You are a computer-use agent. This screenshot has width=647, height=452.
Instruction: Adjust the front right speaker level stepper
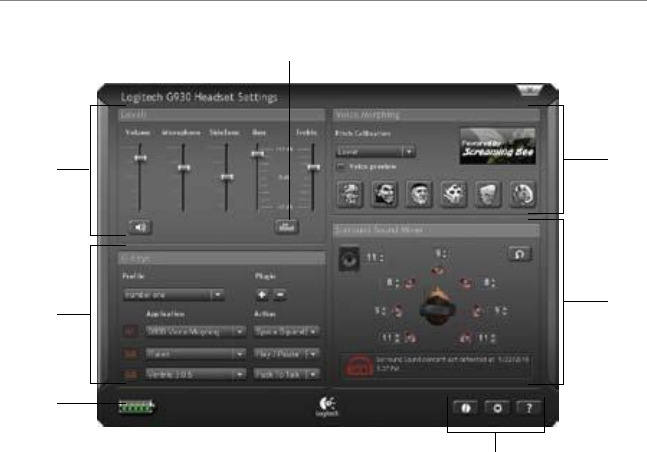[x=494, y=283]
